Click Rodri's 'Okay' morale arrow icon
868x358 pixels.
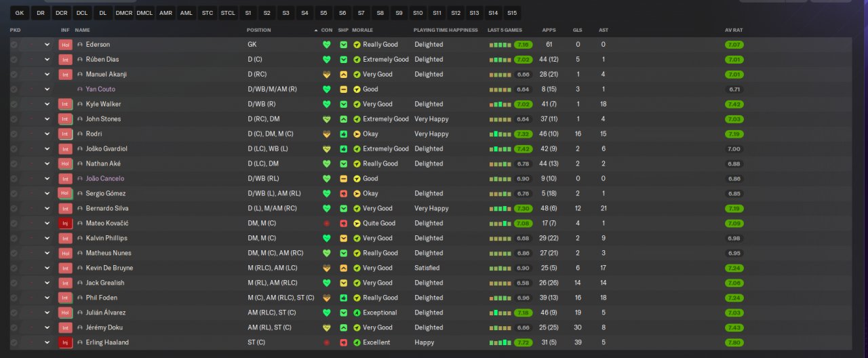[357, 134]
